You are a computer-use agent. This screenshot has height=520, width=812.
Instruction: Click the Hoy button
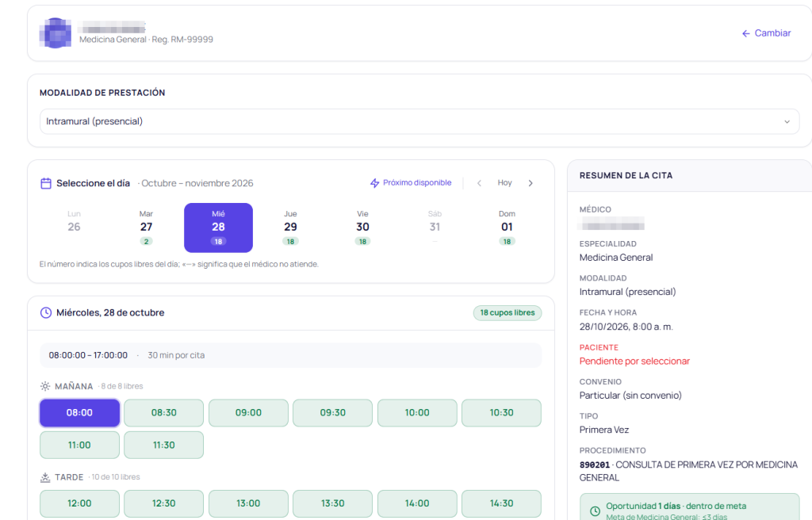coord(505,183)
